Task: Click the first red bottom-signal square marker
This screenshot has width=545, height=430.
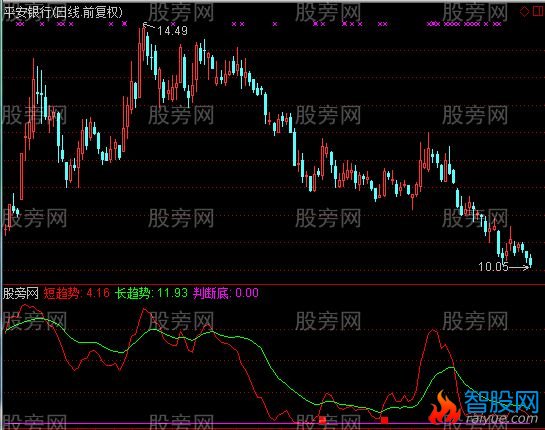Action: point(323,420)
